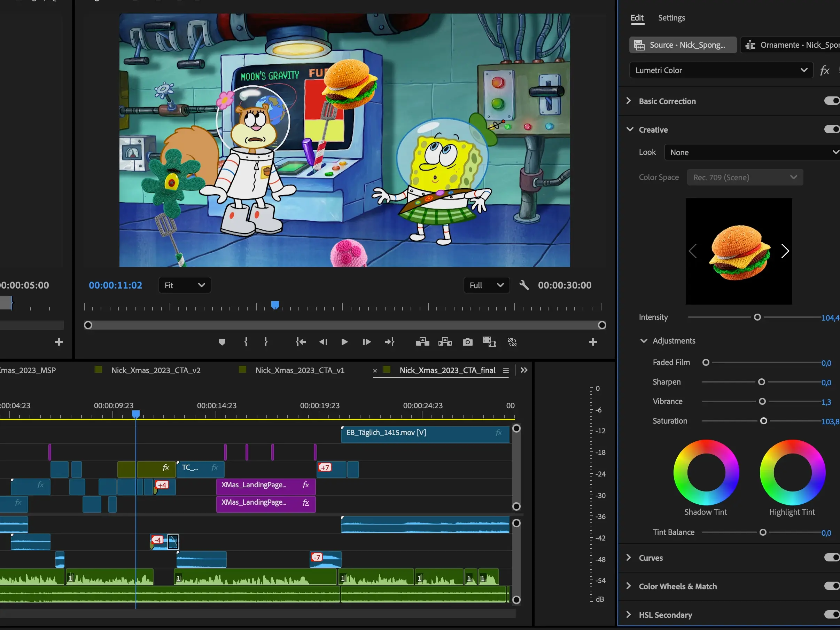Open Nick_Xmas_2023_CTA_v1 sequence tab
The width and height of the screenshot is (840, 630).
tap(300, 370)
